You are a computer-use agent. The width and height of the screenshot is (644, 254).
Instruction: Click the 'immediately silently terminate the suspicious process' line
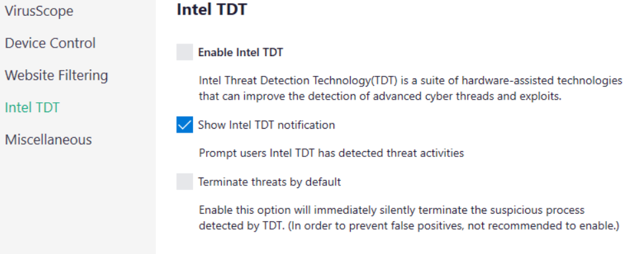pyautogui.click(x=392, y=210)
